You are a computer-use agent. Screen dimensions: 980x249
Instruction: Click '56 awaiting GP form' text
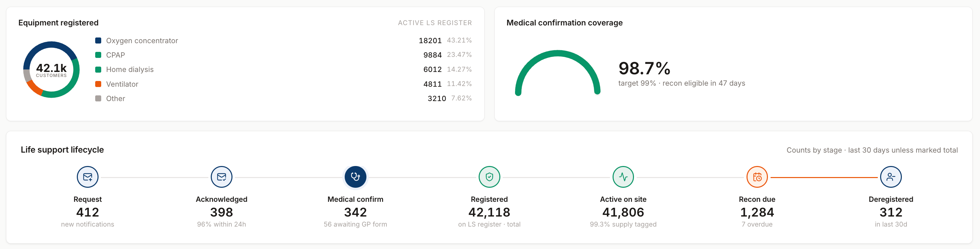click(x=355, y=225)
